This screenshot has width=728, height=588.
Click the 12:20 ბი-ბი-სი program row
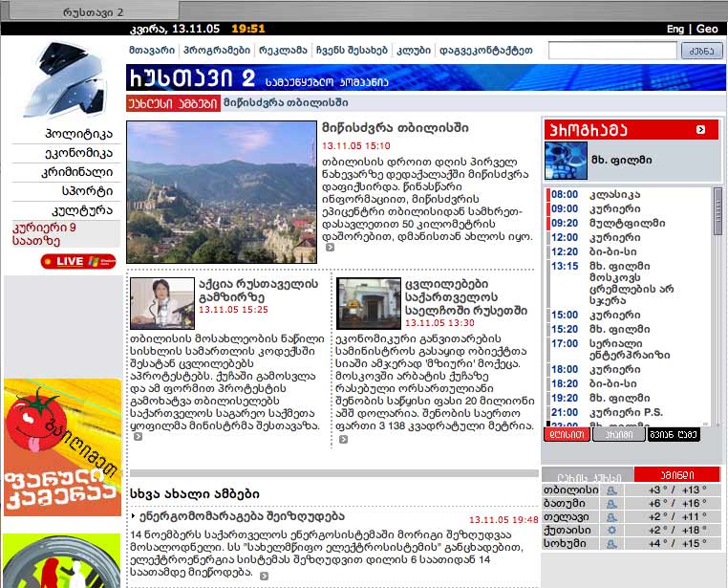coord(628,252)
